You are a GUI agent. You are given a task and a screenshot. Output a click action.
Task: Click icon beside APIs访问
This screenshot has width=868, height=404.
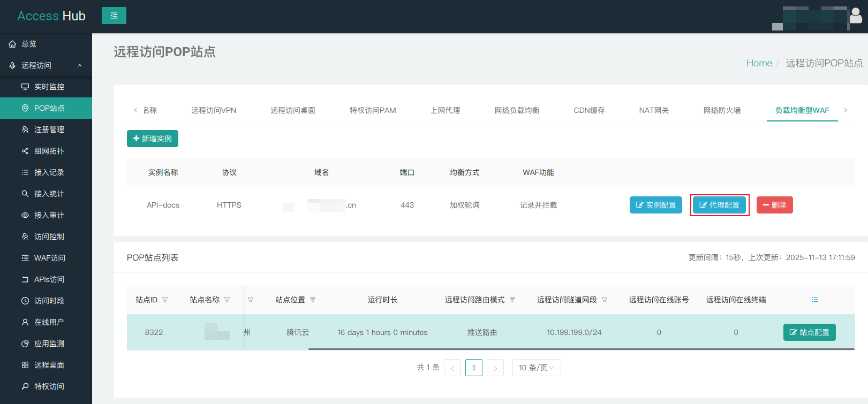pos(25,279)
